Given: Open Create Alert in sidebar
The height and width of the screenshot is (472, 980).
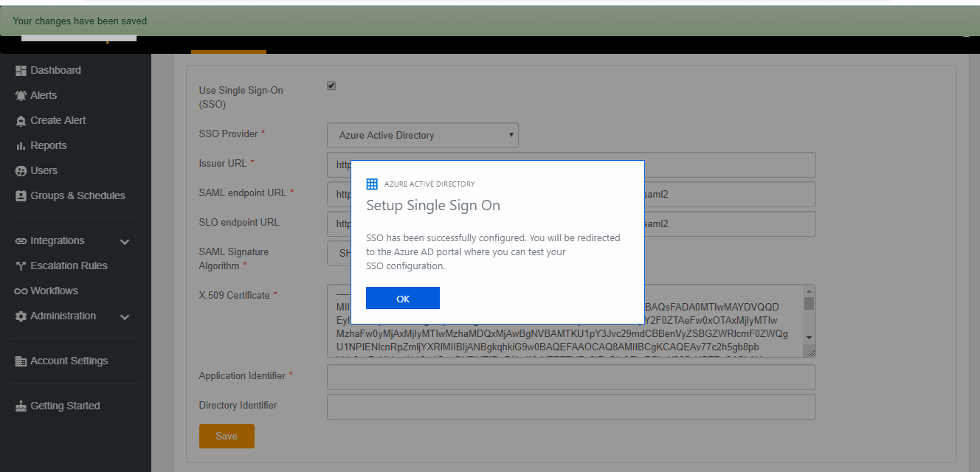Looking at the screenshot, I should pos(58,120).
